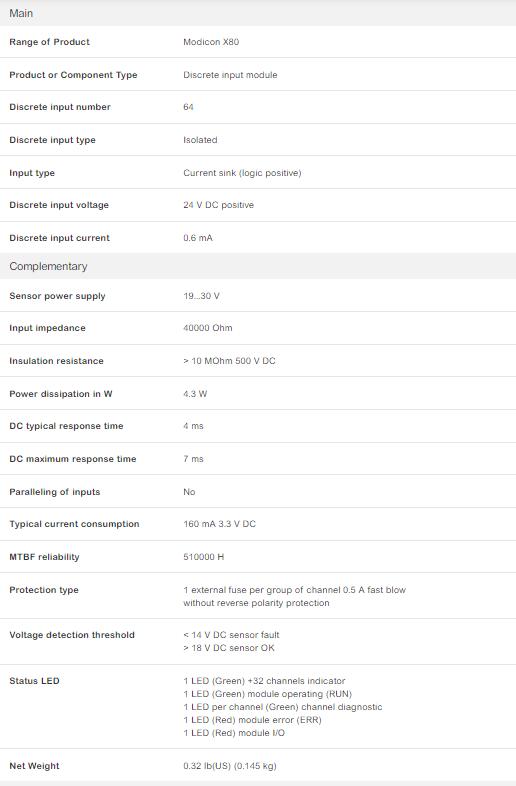Select the Isolated input type value

click(x=200, y=140)
